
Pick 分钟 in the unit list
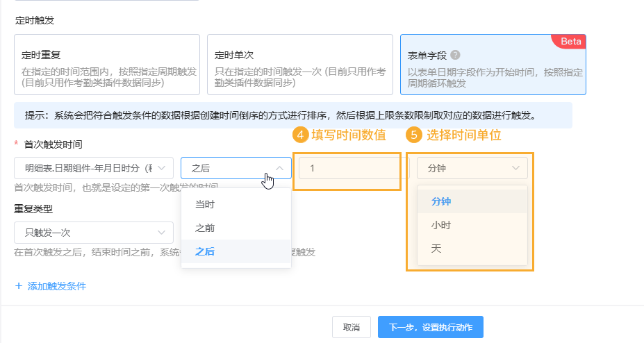(441, 201)
